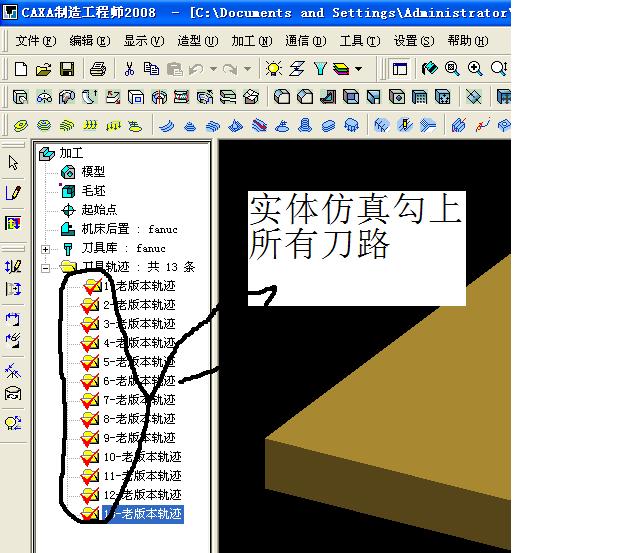
Task: Open the 加工(N) menu
Action: [x=252, y=41]
